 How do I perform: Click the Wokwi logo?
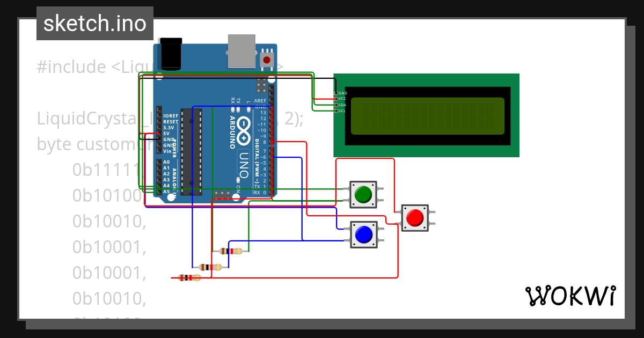[570, 296]
